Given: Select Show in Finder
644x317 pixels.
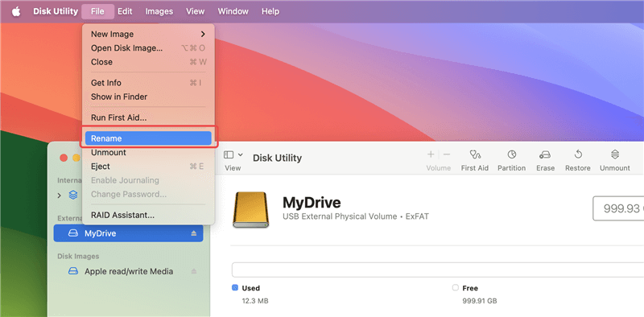Looking at the screenshot, I should [x=148, y=97].
